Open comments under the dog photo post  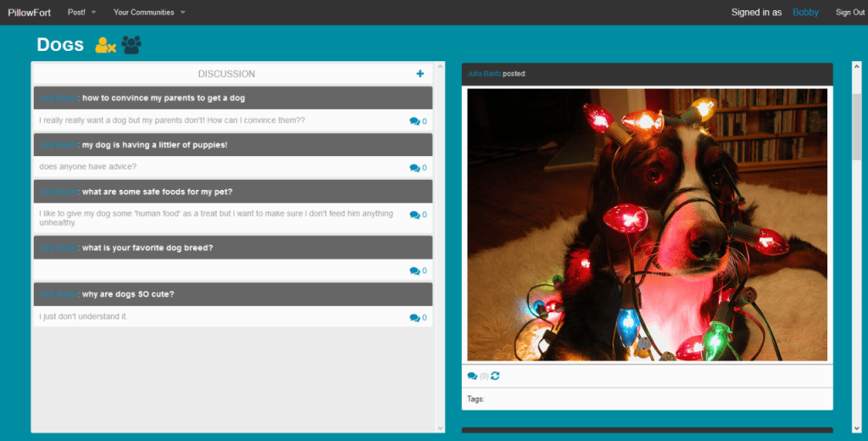[472, 376]
